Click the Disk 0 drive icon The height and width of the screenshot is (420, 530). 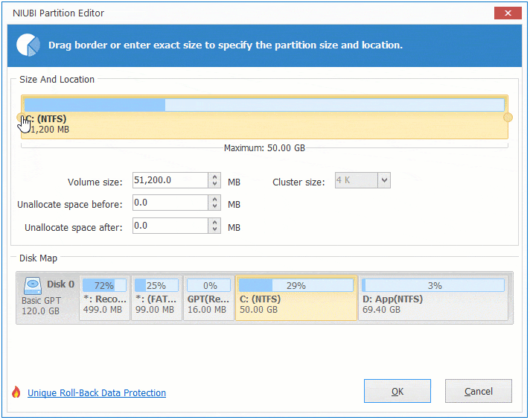tap(33, 286)
